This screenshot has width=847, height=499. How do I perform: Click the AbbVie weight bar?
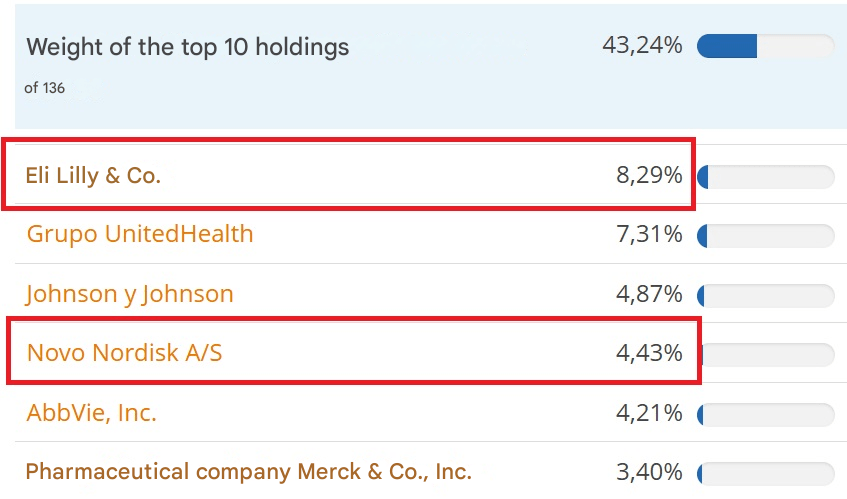tap(765, 414)
